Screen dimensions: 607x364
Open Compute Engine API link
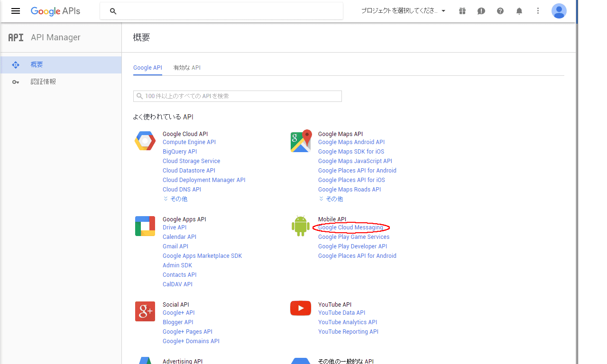[x=189, y=142]
